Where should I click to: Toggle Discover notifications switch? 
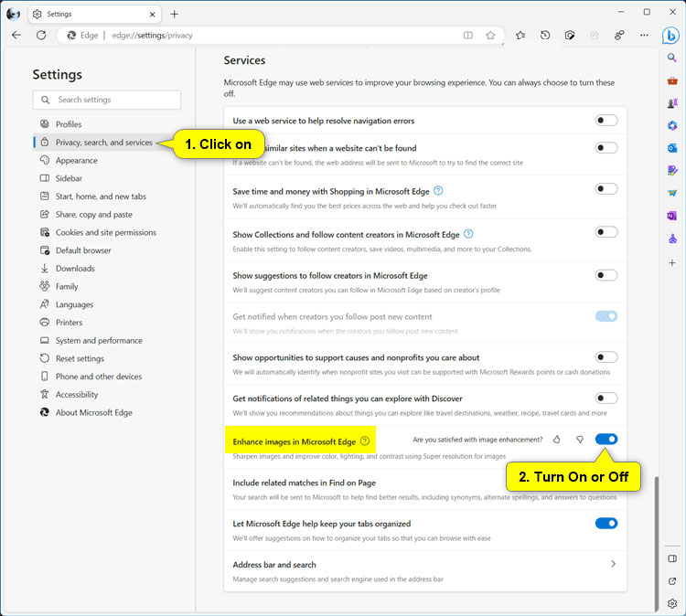click(x=606, y=398)
